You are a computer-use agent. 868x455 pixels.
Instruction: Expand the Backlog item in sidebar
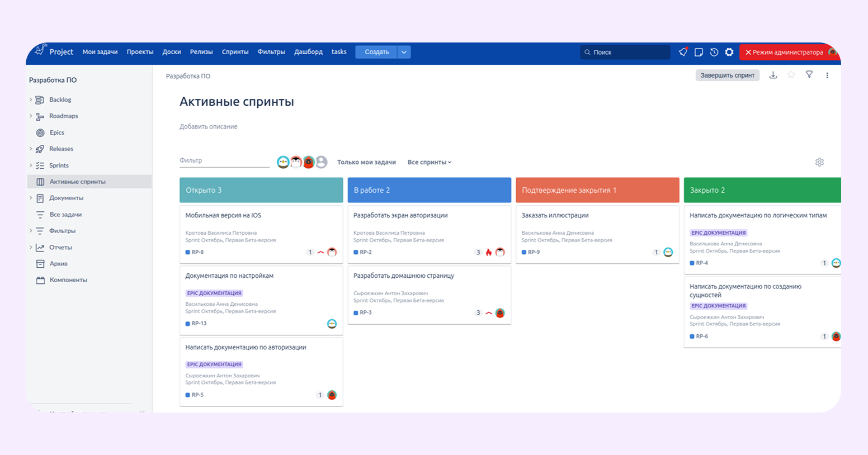tap(31, 99)
